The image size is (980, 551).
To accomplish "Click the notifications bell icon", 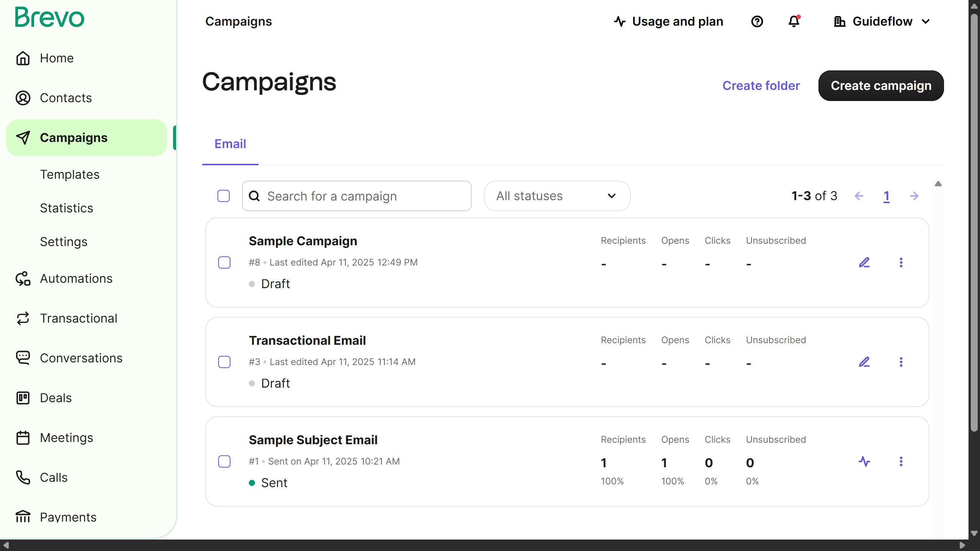I will click(794, 21).
